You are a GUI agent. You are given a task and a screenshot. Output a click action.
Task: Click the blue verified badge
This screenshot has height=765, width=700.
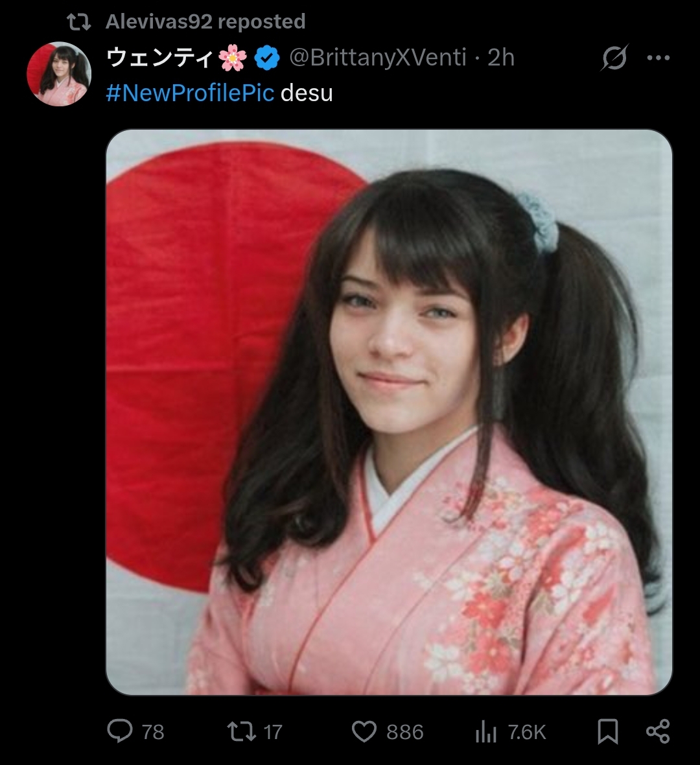click(267, 58)
